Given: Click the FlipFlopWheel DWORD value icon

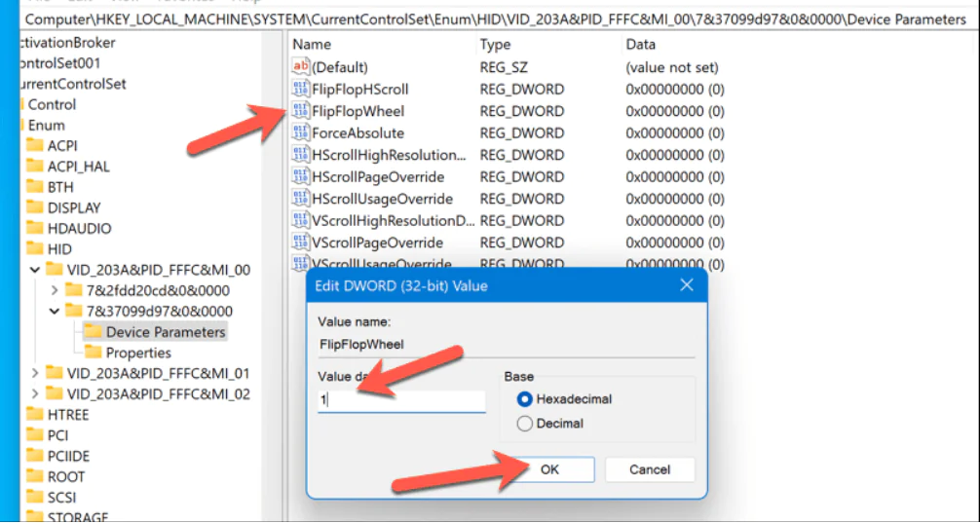Looking at the screenshot, I should 301,111.
